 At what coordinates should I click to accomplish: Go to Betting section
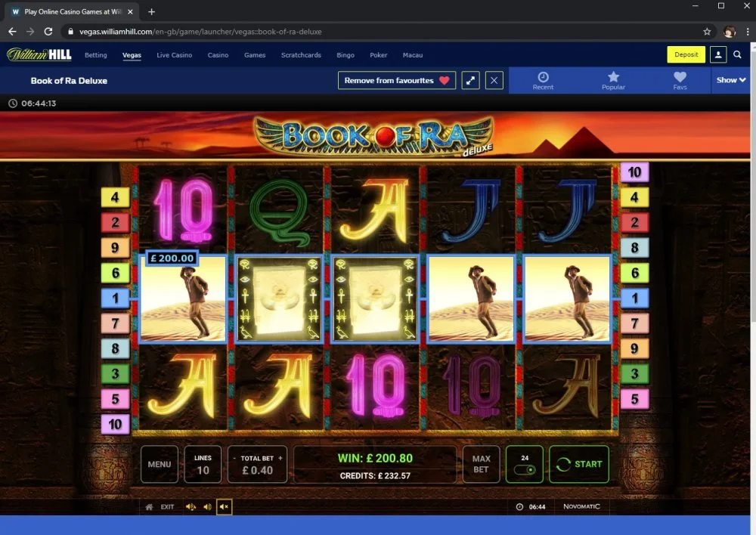click(x=96, y=55)
